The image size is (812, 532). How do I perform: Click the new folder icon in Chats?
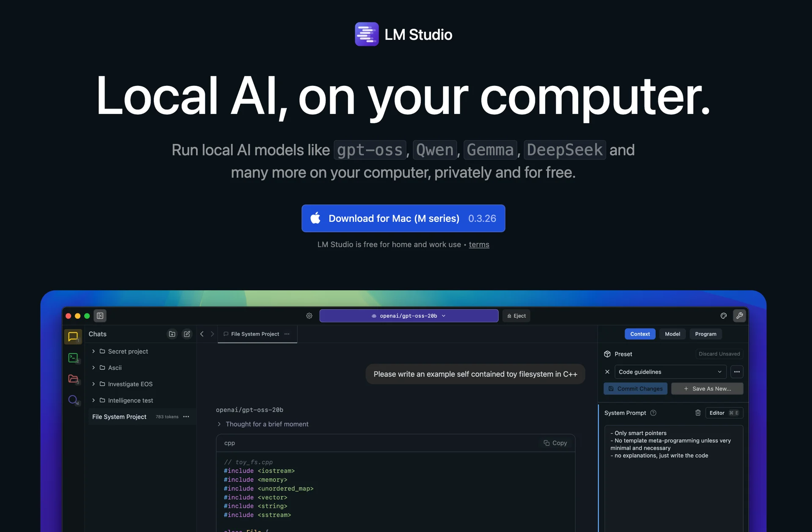point(172,334)
